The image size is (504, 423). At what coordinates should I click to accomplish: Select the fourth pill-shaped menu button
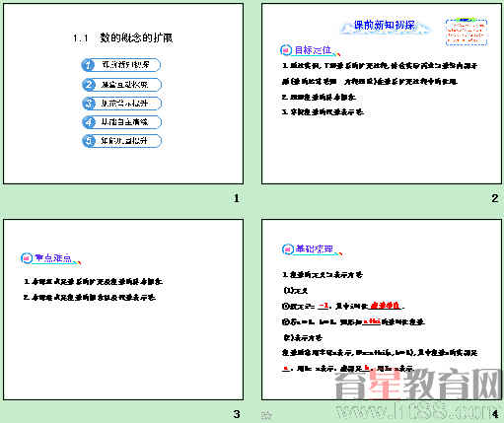[122, 122]
